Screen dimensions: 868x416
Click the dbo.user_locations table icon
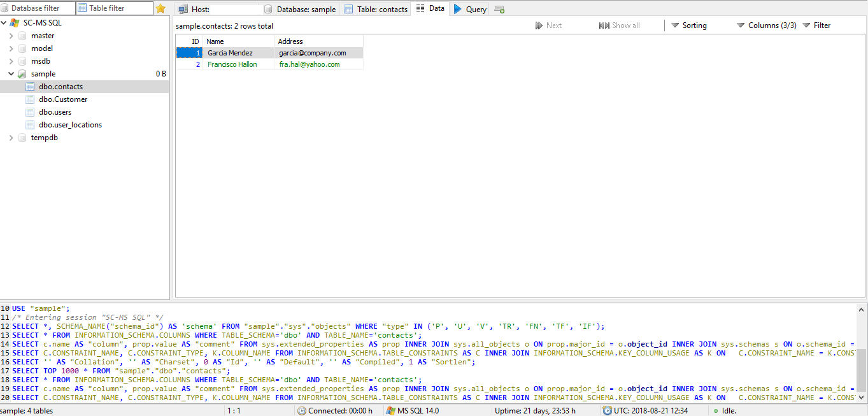click(x=30, y=125)
